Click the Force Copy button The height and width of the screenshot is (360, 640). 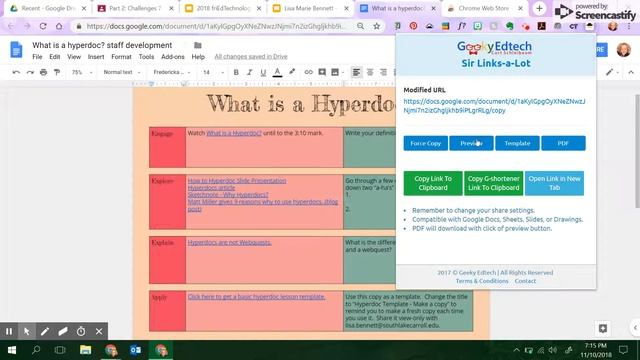tap(426, 143)
